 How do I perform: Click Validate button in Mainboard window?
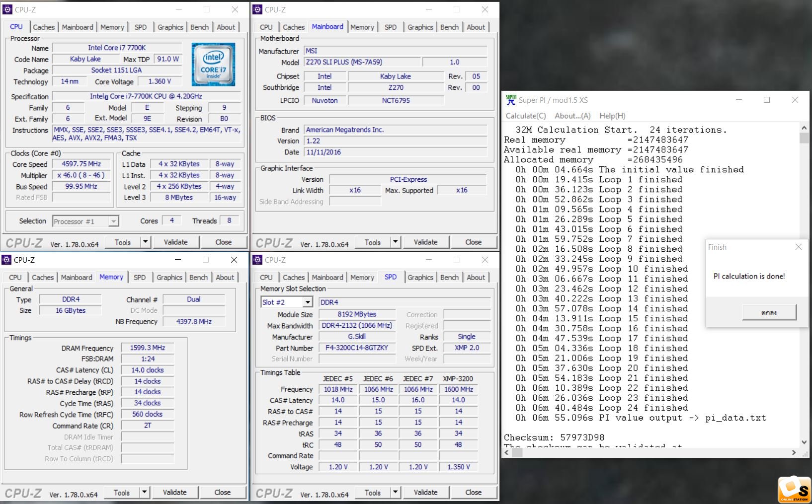point(426,242)
